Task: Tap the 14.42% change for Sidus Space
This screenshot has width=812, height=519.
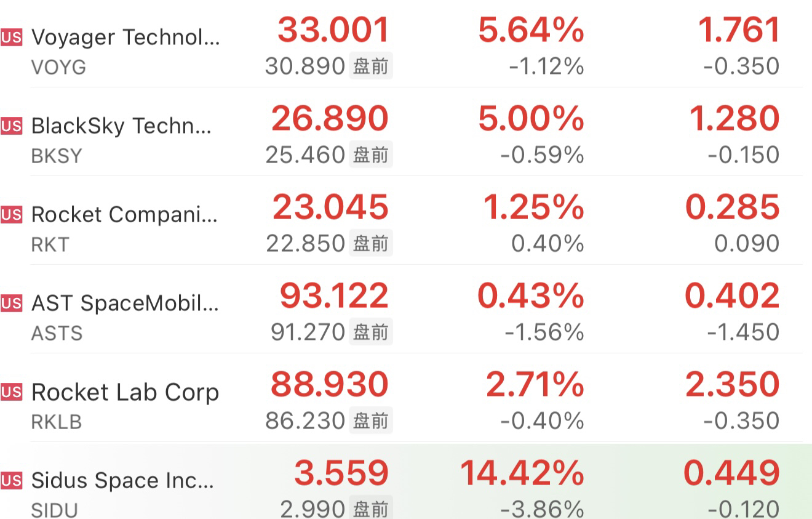Action: (x=522, y=473)
